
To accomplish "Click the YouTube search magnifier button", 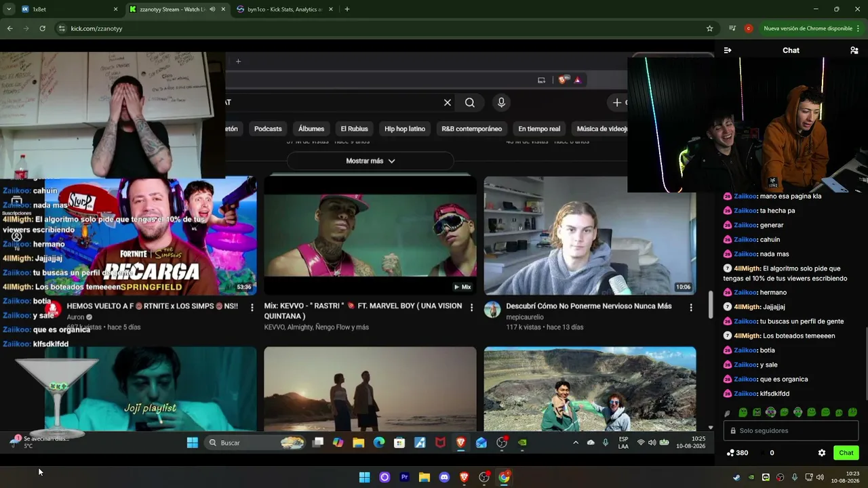I will click(x=470, y=102).
